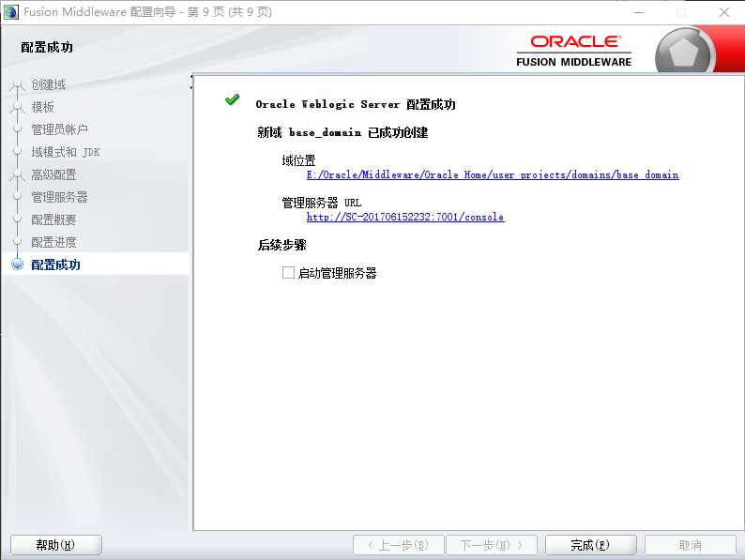Select the current 配置成功 step
This screenshot has height=560, width=745.
coord(55,265)
